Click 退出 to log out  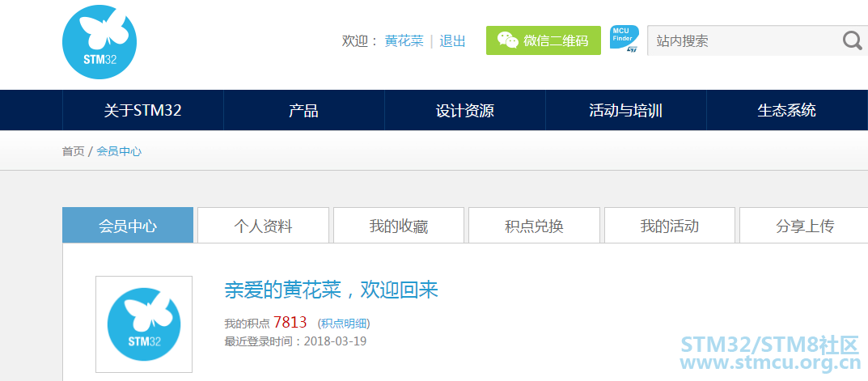[452, 41]
